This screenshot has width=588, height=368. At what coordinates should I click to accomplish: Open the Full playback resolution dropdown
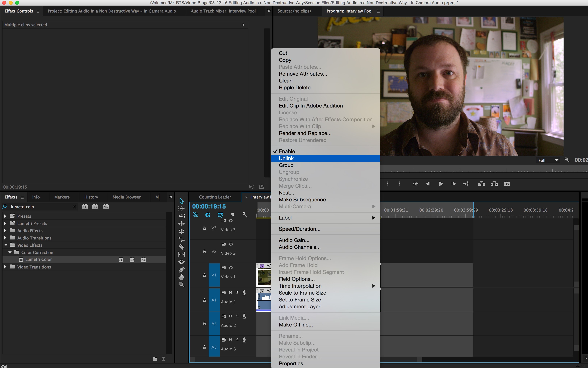point(548,160)
